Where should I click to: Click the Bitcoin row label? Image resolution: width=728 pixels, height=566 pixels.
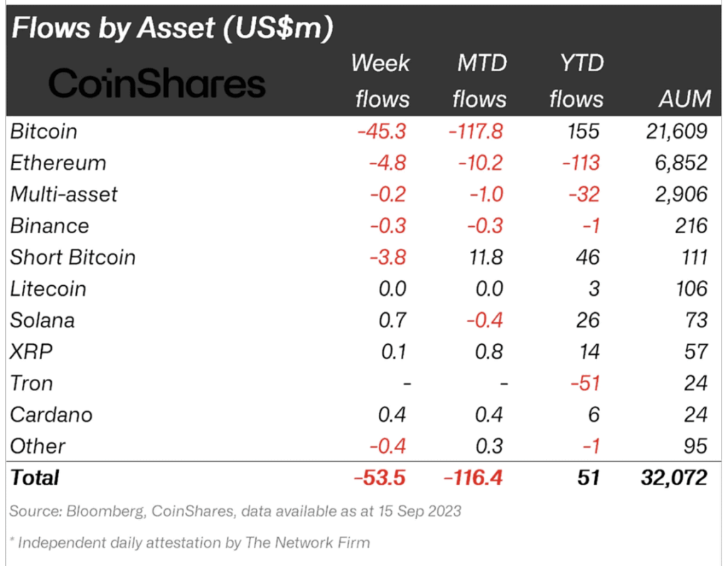click(x=43, y=132)
